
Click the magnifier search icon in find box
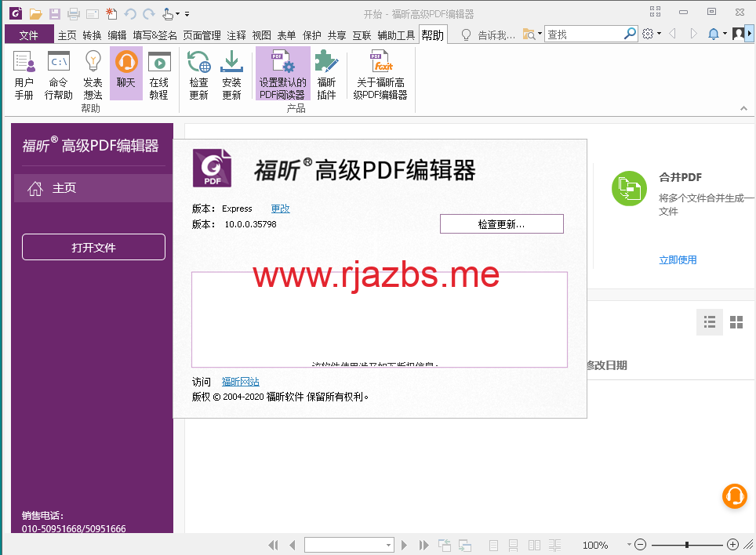click(x=630, y=34)
